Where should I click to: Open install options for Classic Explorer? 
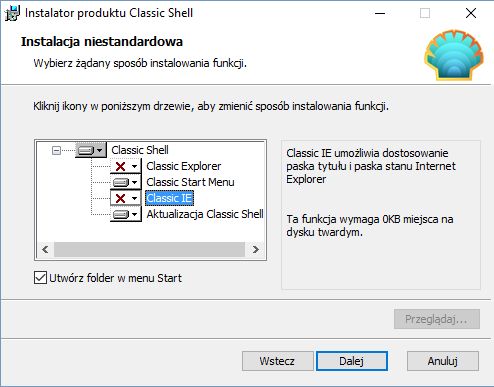[126, 166]
